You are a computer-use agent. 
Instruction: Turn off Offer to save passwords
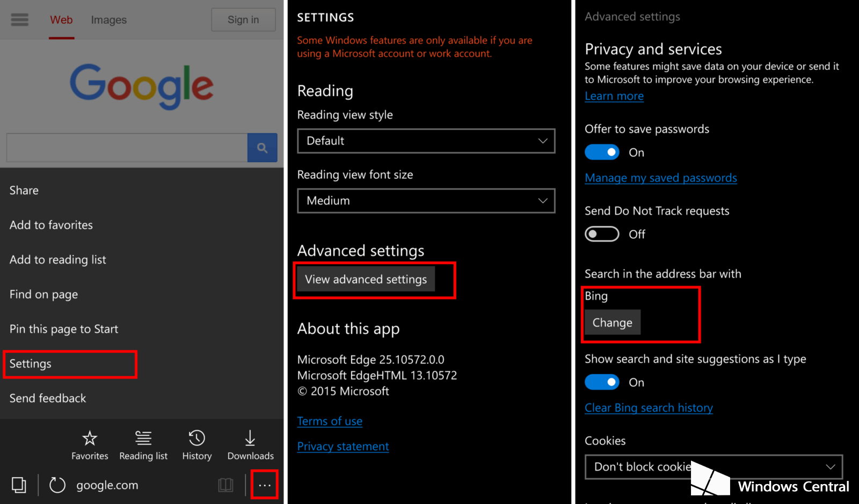click(602, 152)
